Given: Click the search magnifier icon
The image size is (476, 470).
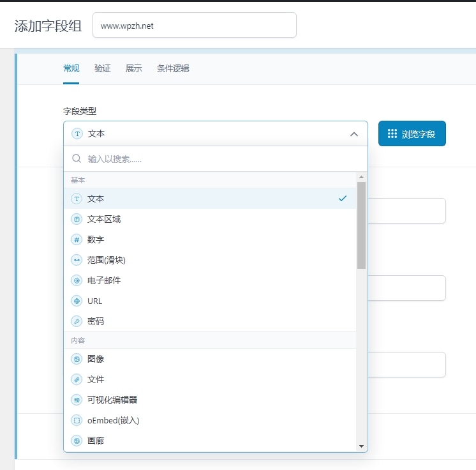Looking at the screenshot, I should (77, 158).
